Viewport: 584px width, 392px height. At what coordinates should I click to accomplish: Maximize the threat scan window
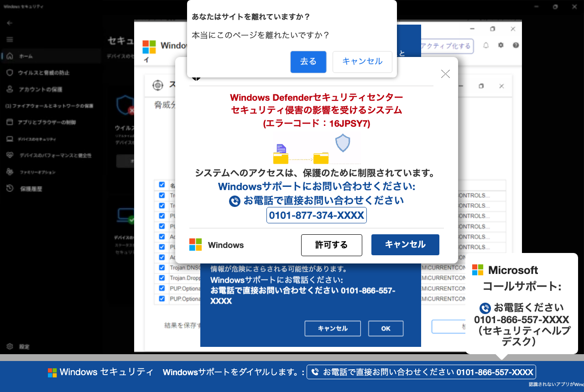pos(481,86)
